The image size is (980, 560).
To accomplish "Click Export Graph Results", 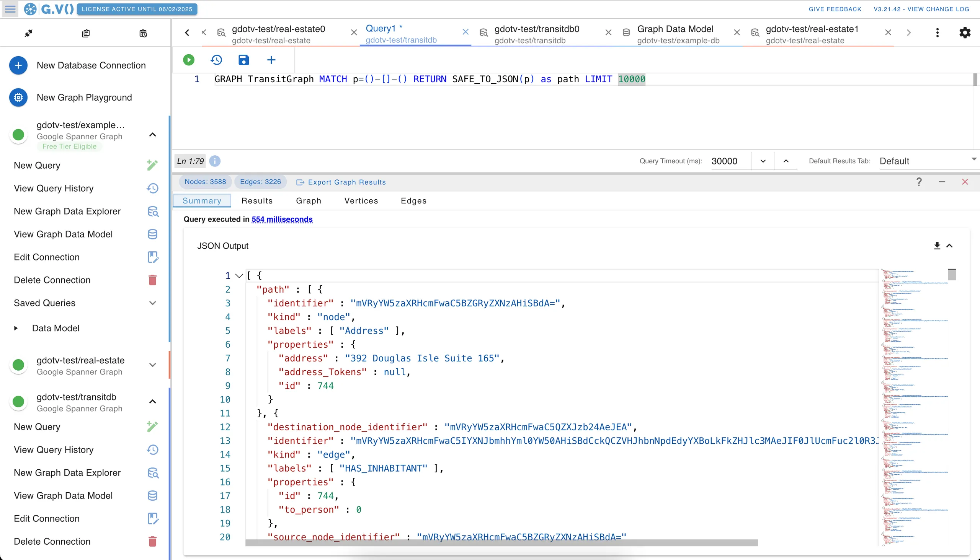I will coord(341,182).
